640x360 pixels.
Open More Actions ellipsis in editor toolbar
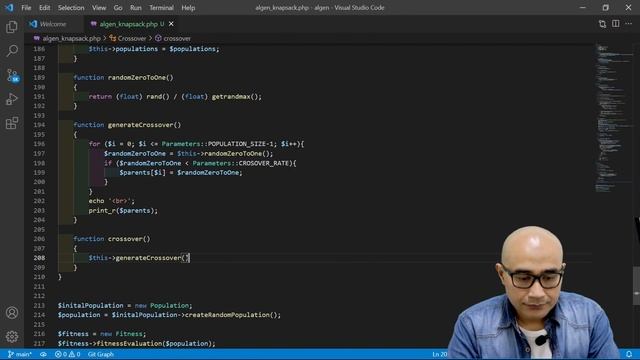629,24
